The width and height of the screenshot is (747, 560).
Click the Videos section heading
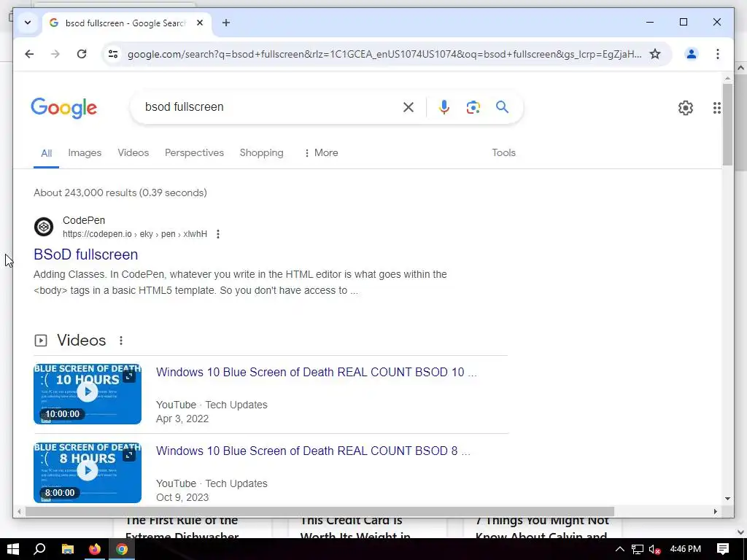click(82, 341)
